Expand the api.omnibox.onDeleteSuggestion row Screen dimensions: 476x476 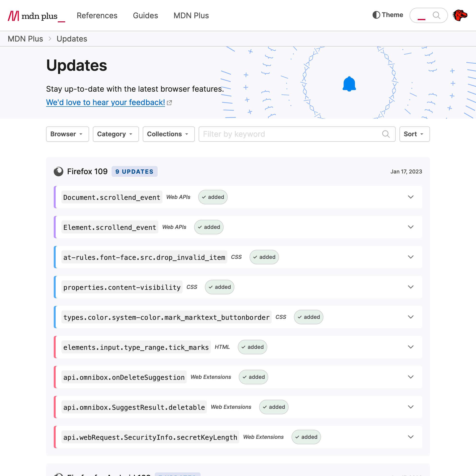pyautogui.click(x=411, y=377)
